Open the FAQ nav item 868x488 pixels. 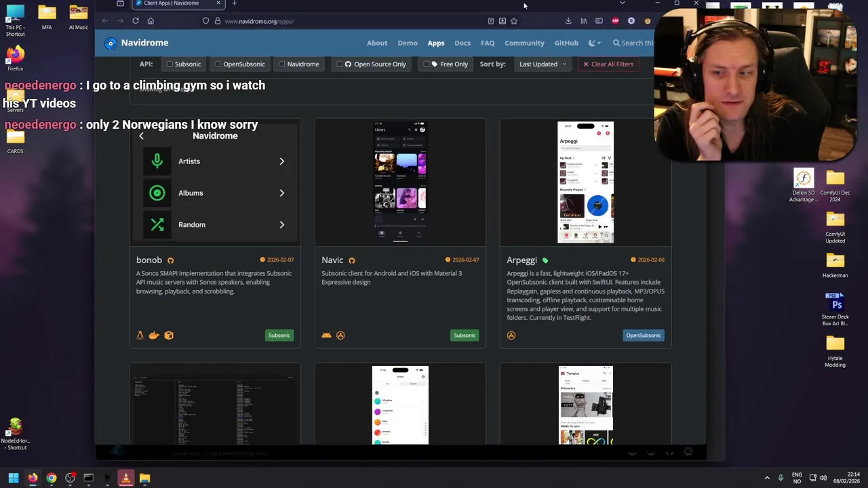(488, 43)
